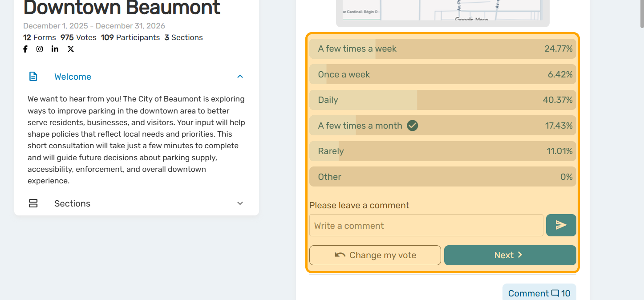
Task: Click the comment bubble icon beside 10
Action: [x=555, y=293]
